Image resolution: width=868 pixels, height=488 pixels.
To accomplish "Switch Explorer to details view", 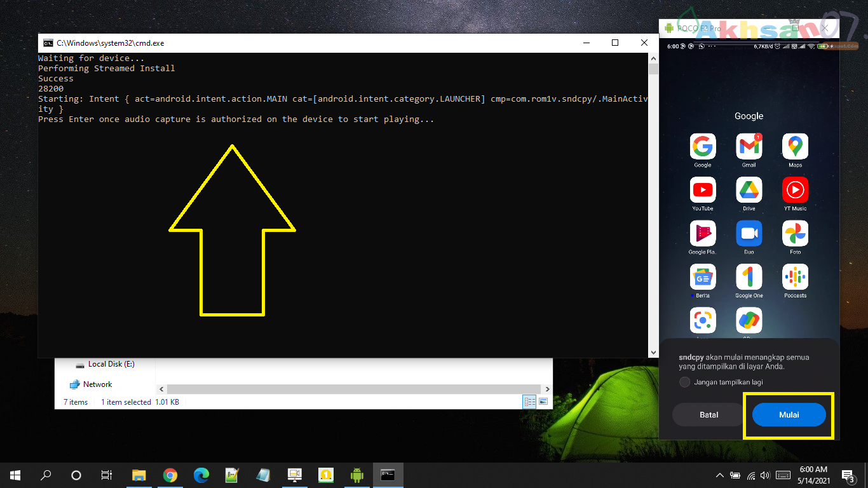I will point(529,402).
